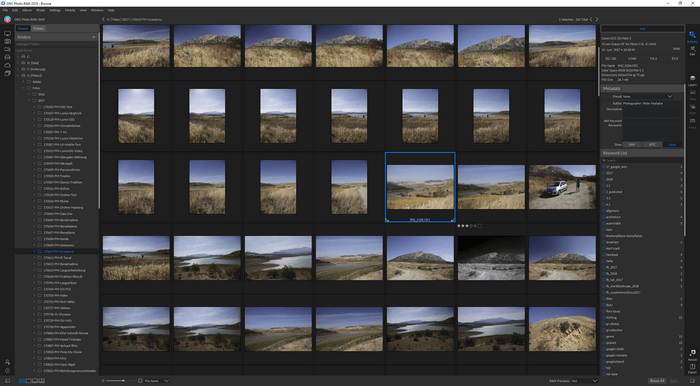700x386 pixels.
Task: Expand the C: drive tree node
Action: [18, 57]
